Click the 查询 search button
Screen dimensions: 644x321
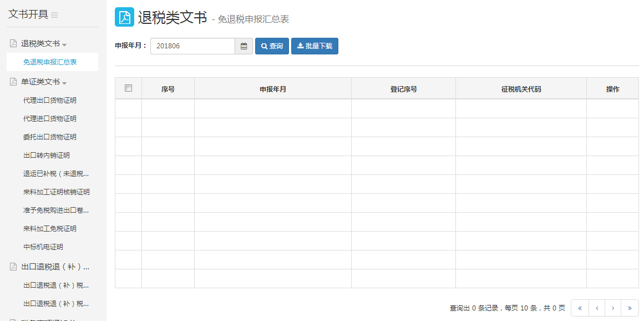point(272,46)
